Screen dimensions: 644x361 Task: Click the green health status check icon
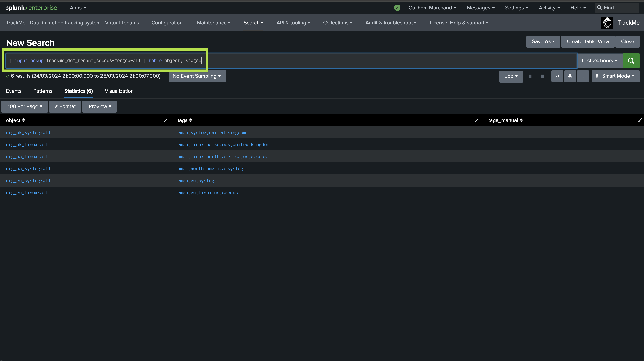397,8
